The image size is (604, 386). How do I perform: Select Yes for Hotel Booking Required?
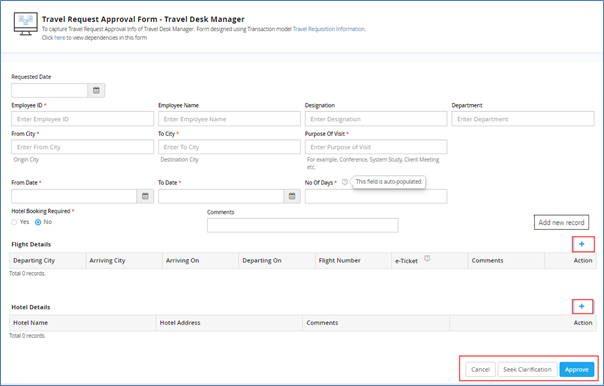pyautogui.click(x=14, y=222)
